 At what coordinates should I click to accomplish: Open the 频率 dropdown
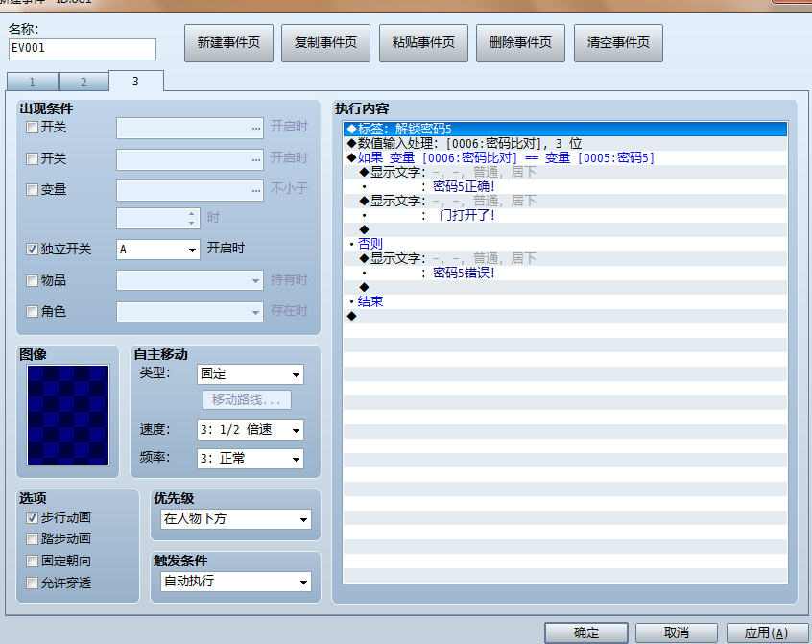pyautogui.click(x=251, y=459)
